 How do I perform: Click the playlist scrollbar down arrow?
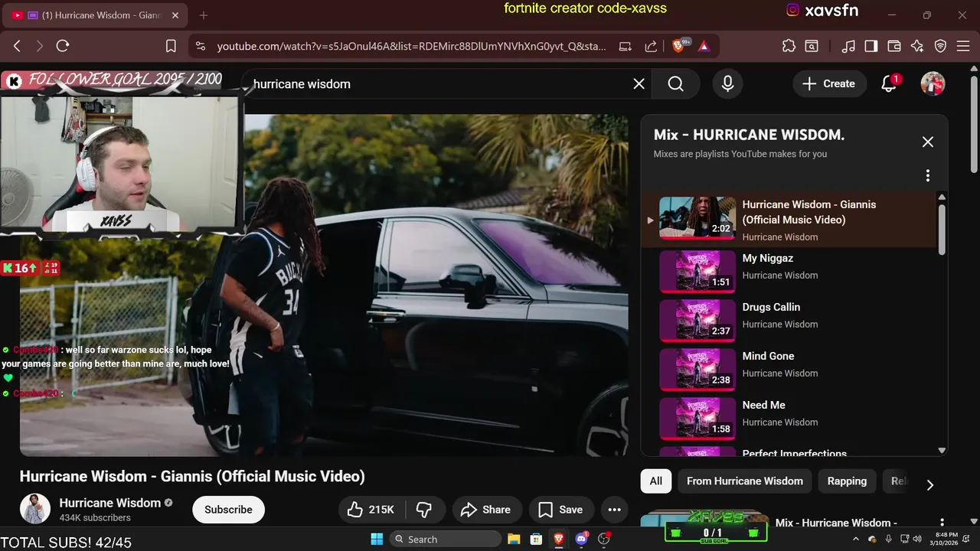[x=942, y=451]
